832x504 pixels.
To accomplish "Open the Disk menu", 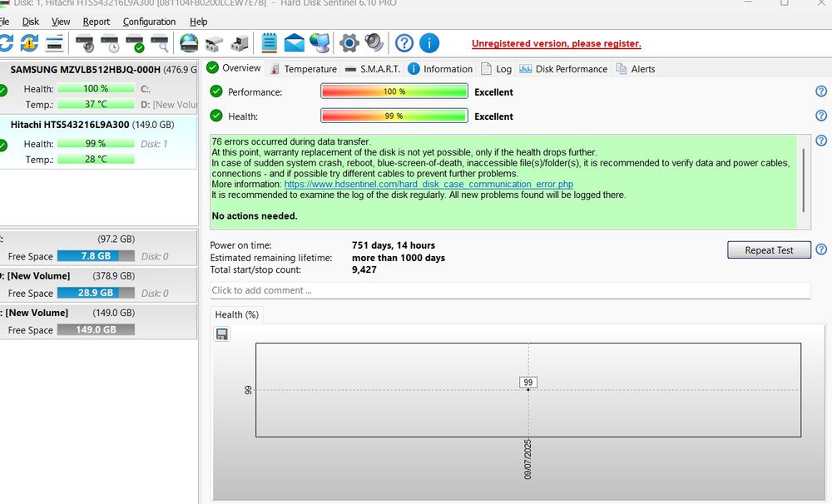I will (30, 22).
